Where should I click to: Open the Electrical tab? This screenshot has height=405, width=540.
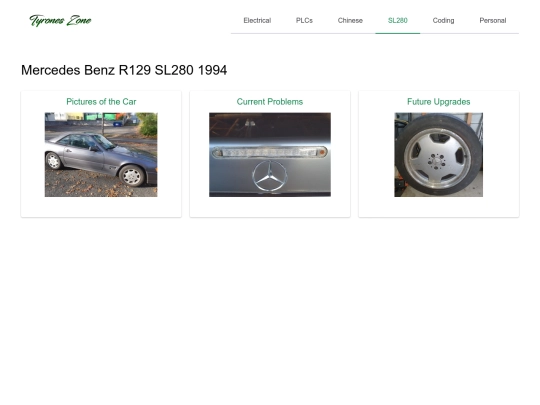tap(257, 21)
